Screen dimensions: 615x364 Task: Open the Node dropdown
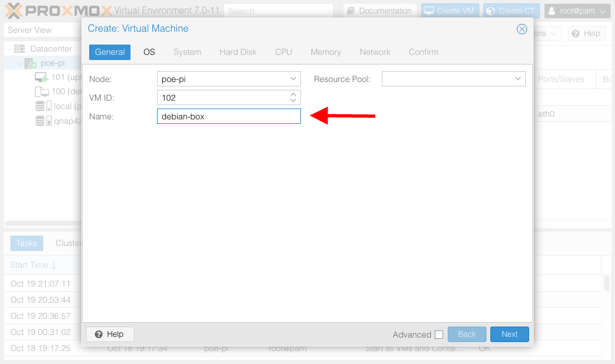coord(293,79)
